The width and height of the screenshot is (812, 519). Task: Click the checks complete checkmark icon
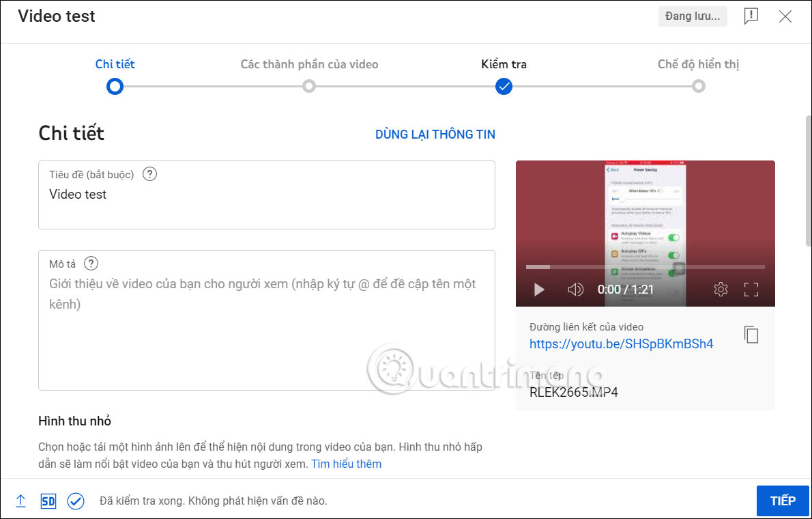coord(76,501)
